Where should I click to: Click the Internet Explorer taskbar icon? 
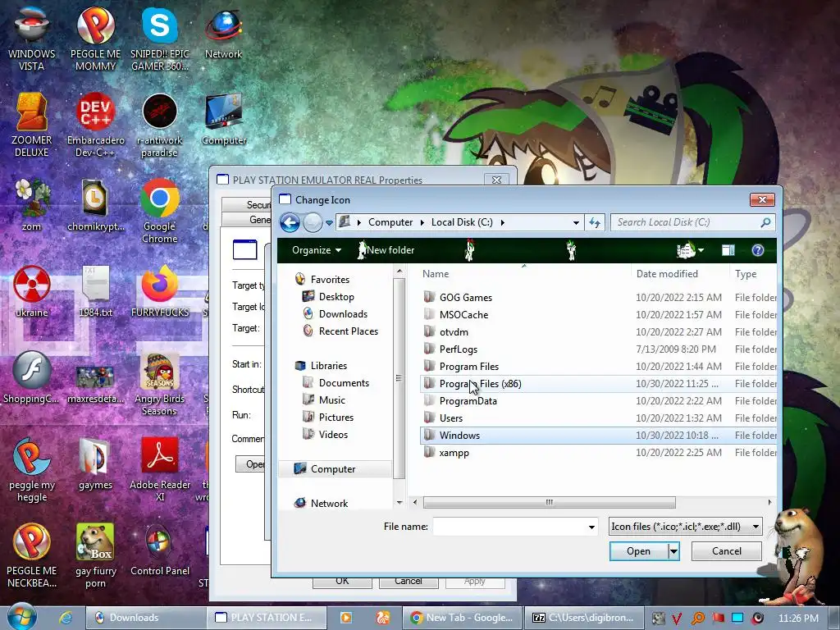pos(66,618)
